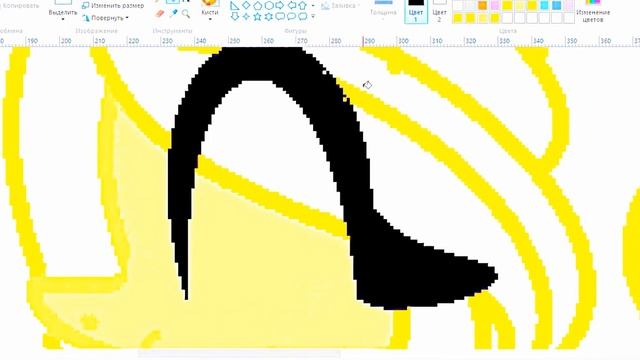This screenshot has height=360, width=640.
Task: Pick the orange palette swatch
Action: coord(482,5)
